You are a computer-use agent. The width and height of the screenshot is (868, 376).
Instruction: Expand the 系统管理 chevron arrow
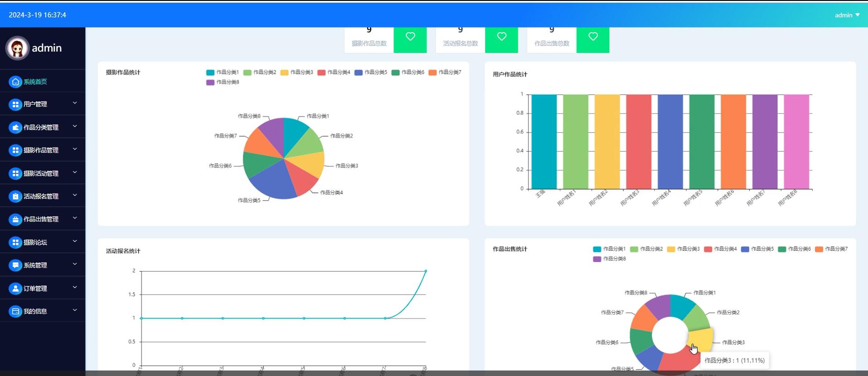[75, 264]
